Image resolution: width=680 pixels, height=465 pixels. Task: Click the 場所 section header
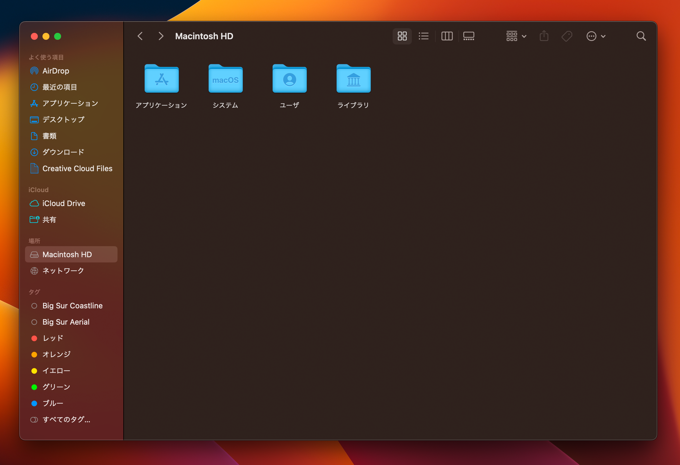pos(34,241)
